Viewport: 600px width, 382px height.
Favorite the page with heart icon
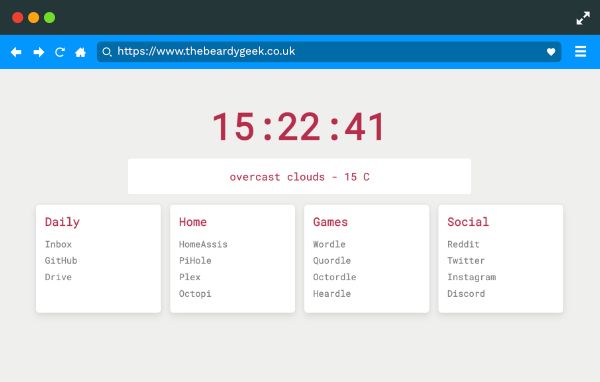[551, 52]
